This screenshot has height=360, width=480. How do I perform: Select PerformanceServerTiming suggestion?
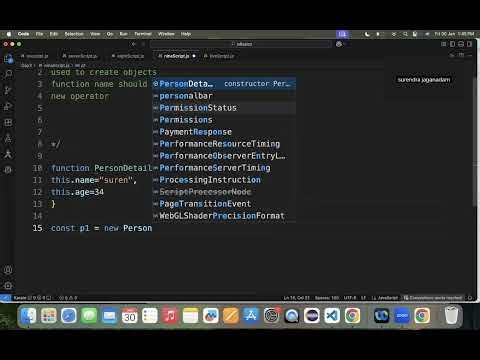point(224,168)
